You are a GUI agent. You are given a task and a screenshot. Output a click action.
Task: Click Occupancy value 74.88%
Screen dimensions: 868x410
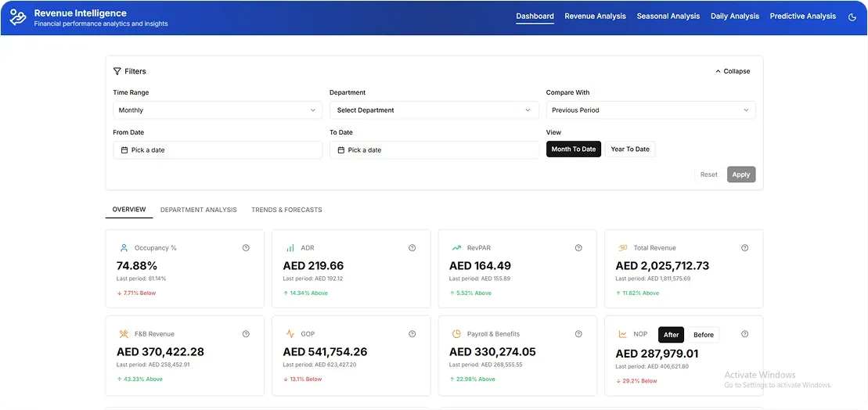[137, 265]
